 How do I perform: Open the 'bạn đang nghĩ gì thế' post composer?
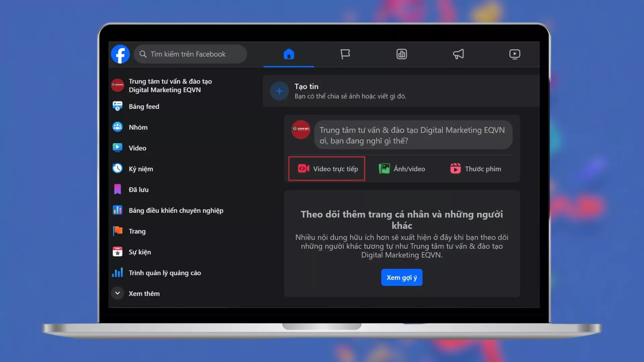[413, 135]
